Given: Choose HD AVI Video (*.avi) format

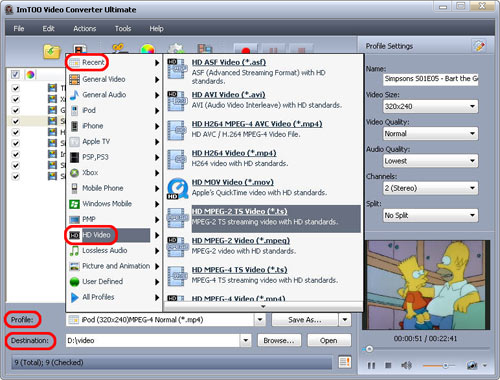Looking at the screenshot, I should [228, 95].
